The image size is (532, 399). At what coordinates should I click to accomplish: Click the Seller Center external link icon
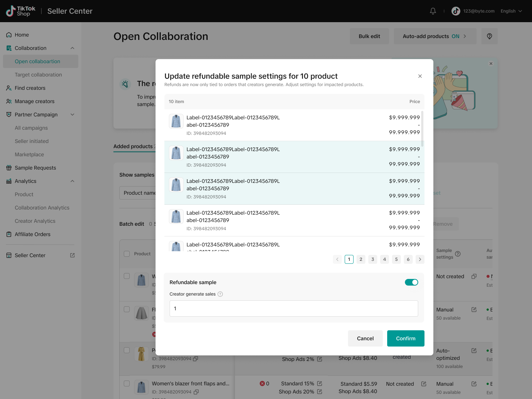click(72, 255)
